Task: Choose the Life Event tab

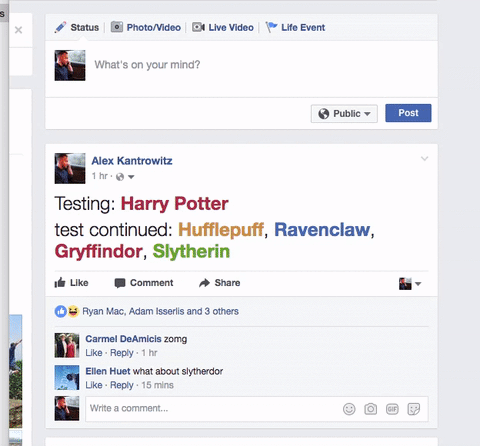Action: pyautogui.click(x=295, y=27)
